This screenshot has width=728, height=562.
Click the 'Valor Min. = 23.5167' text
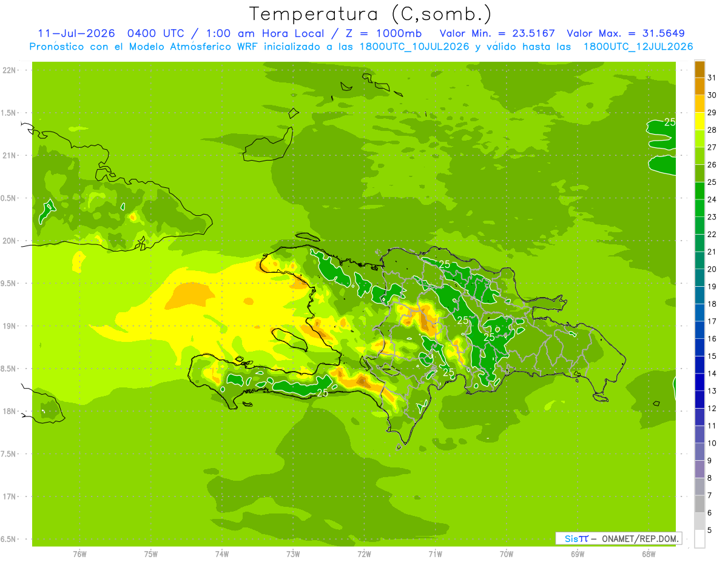coord(497,33)
